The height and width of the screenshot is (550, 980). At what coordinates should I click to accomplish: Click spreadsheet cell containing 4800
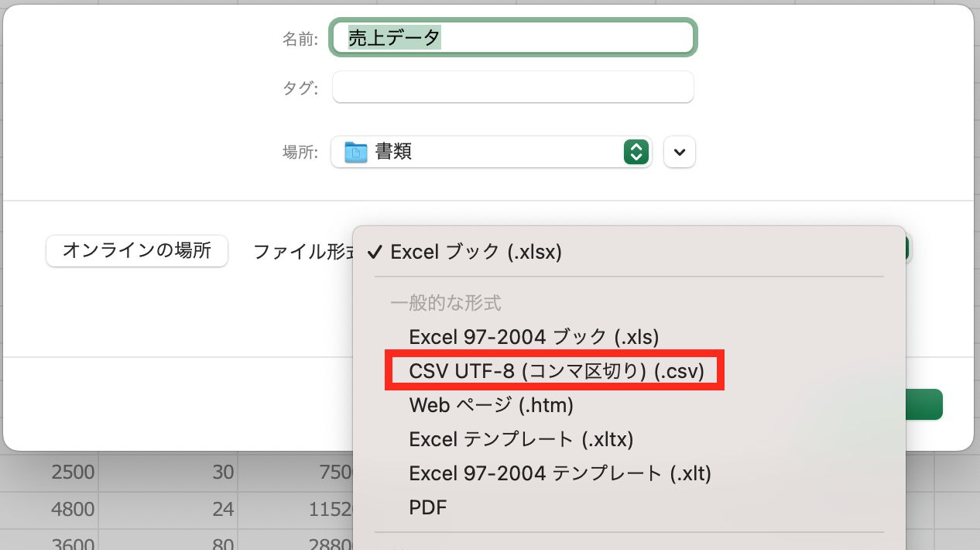point(50,509)
